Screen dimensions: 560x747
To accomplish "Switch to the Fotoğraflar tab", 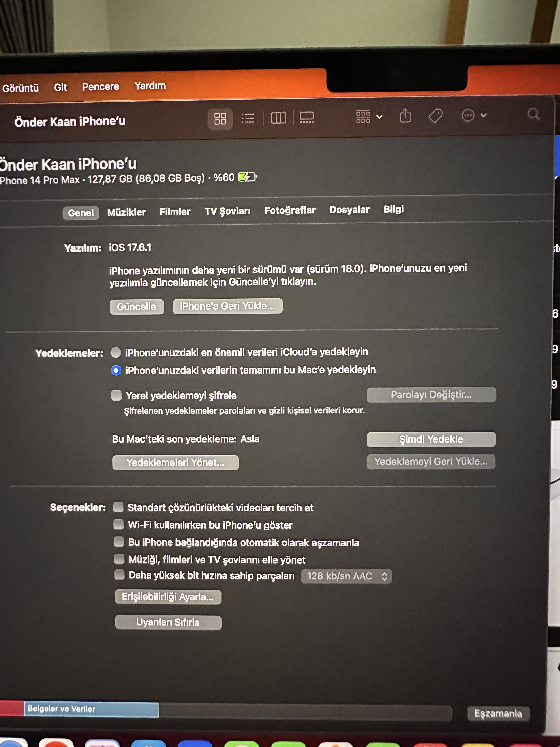I will click(x=290, y=210).
